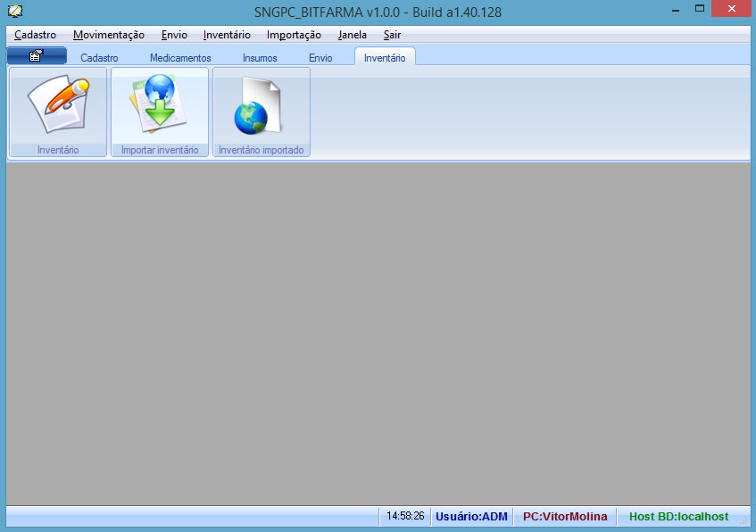Click the clock 14:58:26 in status bar

(x=405, y=516)
